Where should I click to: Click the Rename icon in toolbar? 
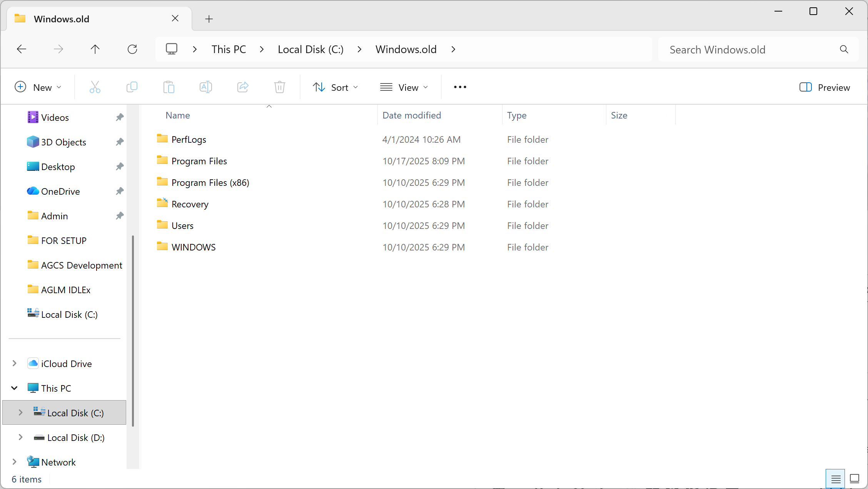tap(206, 87)
